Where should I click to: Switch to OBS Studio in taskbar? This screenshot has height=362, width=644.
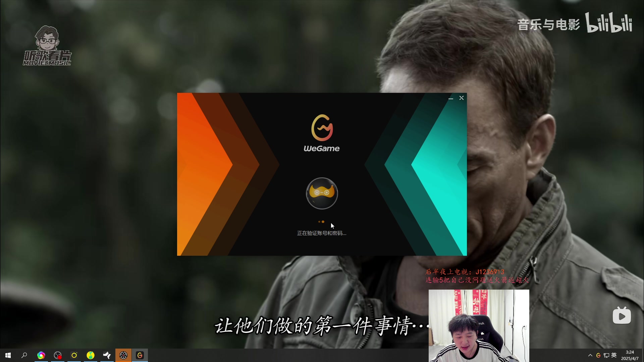[x=58, y=355]
